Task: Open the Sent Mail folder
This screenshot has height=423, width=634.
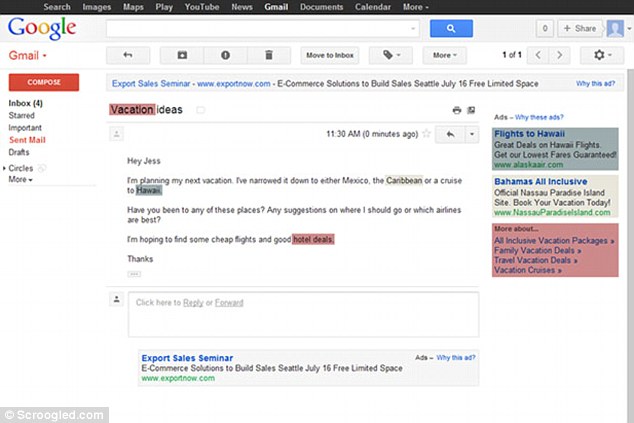Action: [x=27, y=140]
